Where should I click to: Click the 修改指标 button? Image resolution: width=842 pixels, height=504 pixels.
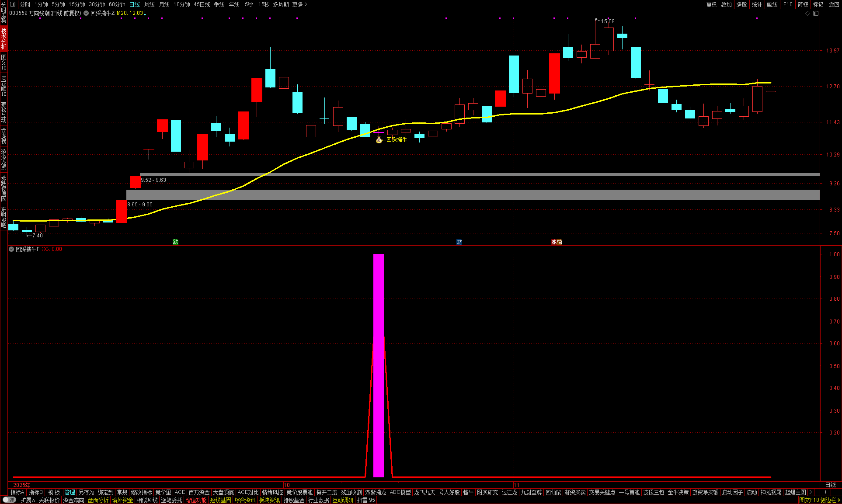point(141,492)
